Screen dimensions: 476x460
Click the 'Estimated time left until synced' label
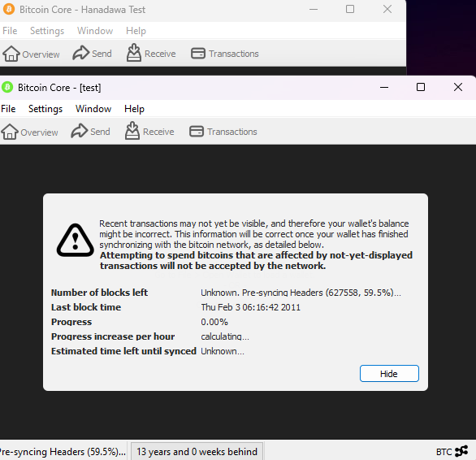(123, 351)
